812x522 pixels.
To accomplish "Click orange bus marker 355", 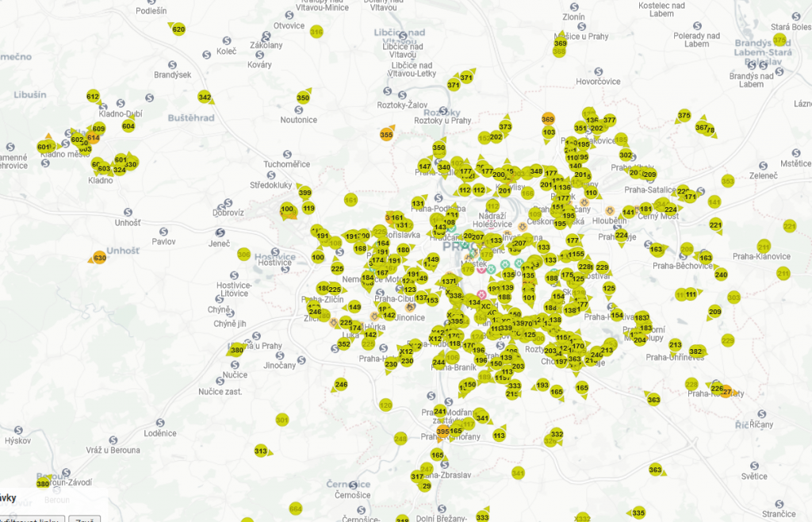I will 386,134.
